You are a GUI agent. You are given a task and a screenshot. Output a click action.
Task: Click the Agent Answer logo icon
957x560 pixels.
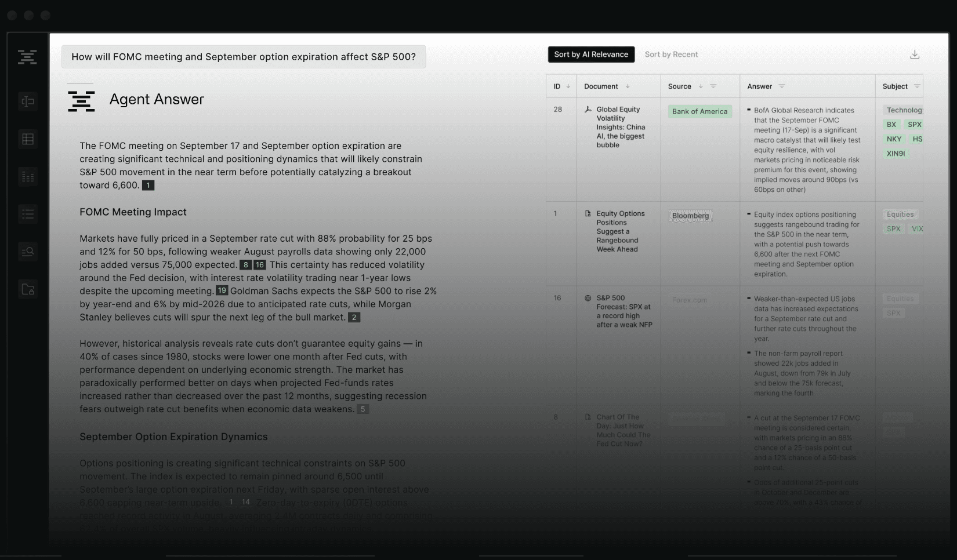tap(81, 101)
